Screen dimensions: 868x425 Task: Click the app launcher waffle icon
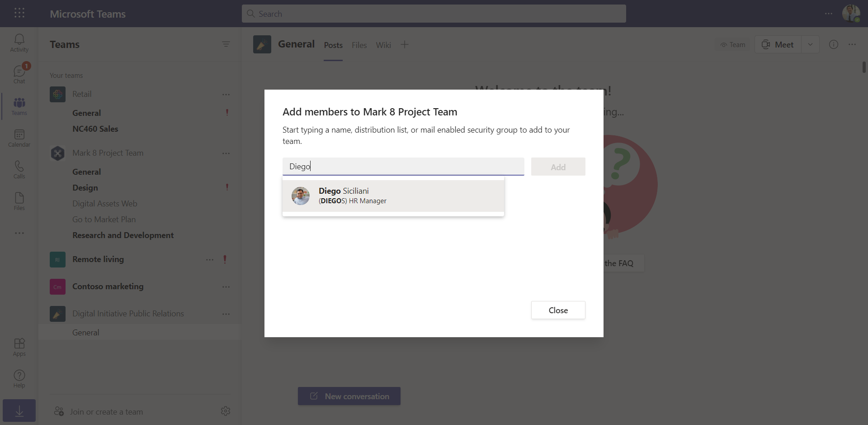[x=19, y=13]
